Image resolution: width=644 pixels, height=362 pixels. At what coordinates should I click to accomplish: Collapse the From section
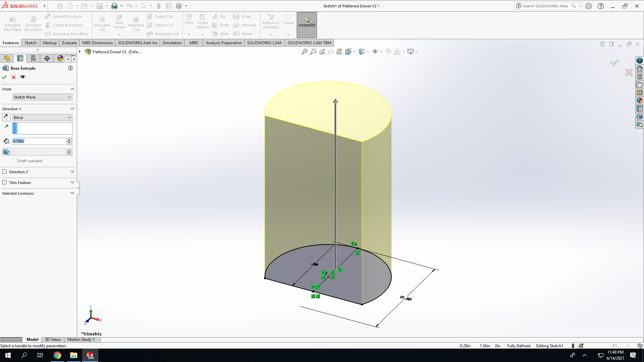[x=72, y=89]
